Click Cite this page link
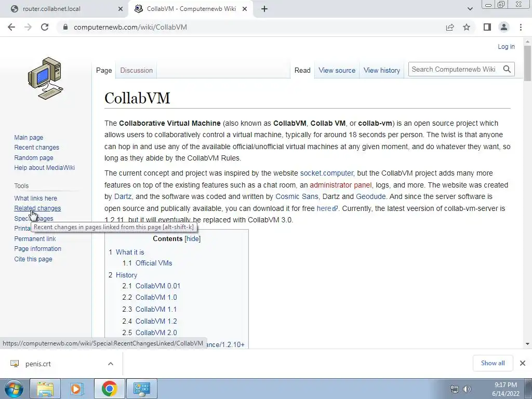 pos(33,259)
